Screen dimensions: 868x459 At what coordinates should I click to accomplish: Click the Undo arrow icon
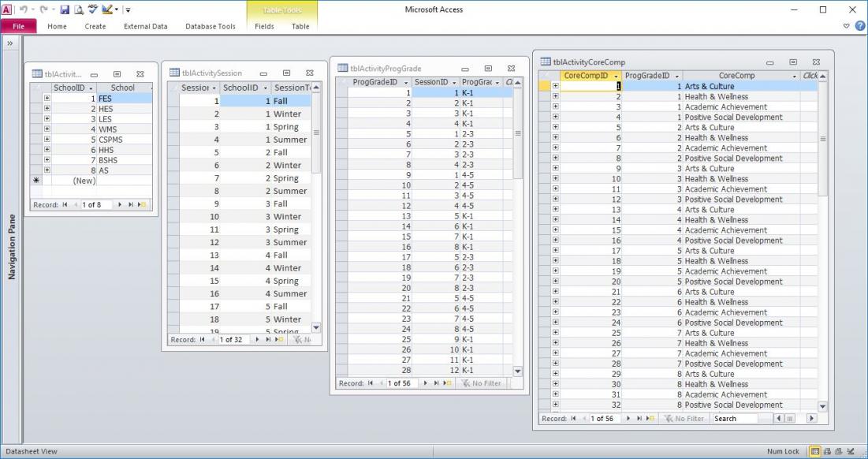coord(24,9)
